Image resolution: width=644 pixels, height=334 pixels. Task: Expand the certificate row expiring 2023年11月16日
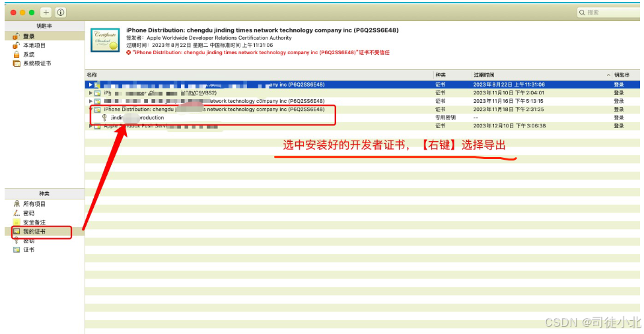pyautogui.click(x=90, y=101)
